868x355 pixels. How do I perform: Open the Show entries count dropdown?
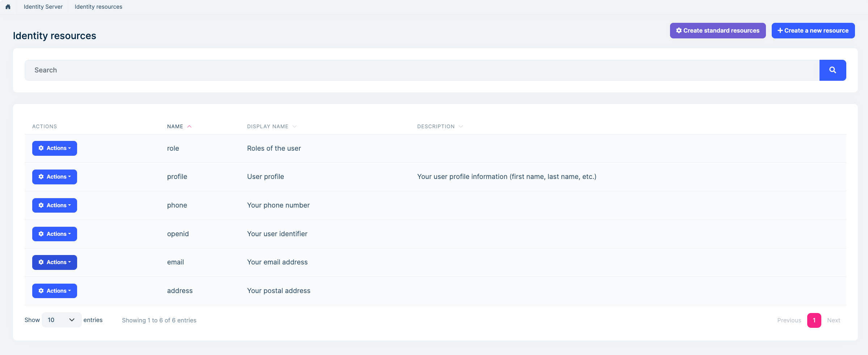tap(61, 320)
